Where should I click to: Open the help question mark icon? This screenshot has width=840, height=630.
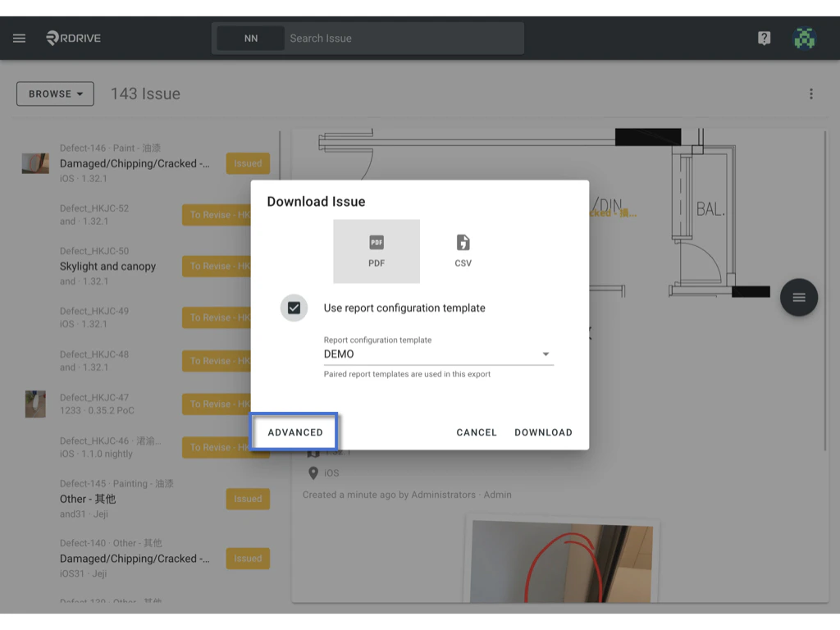click(764, 38)
